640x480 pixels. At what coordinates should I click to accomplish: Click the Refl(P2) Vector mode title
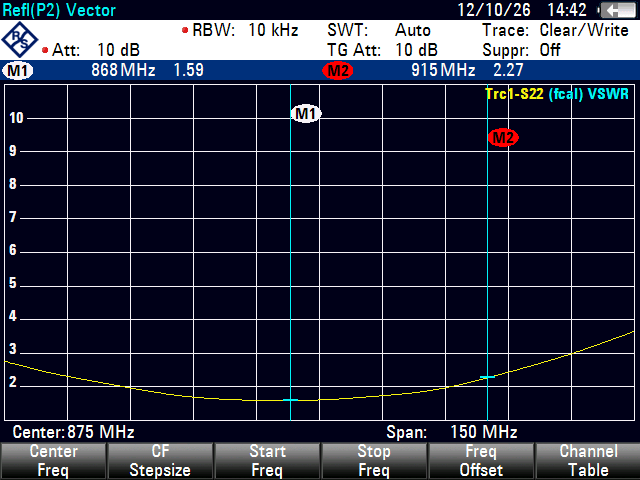59,10
